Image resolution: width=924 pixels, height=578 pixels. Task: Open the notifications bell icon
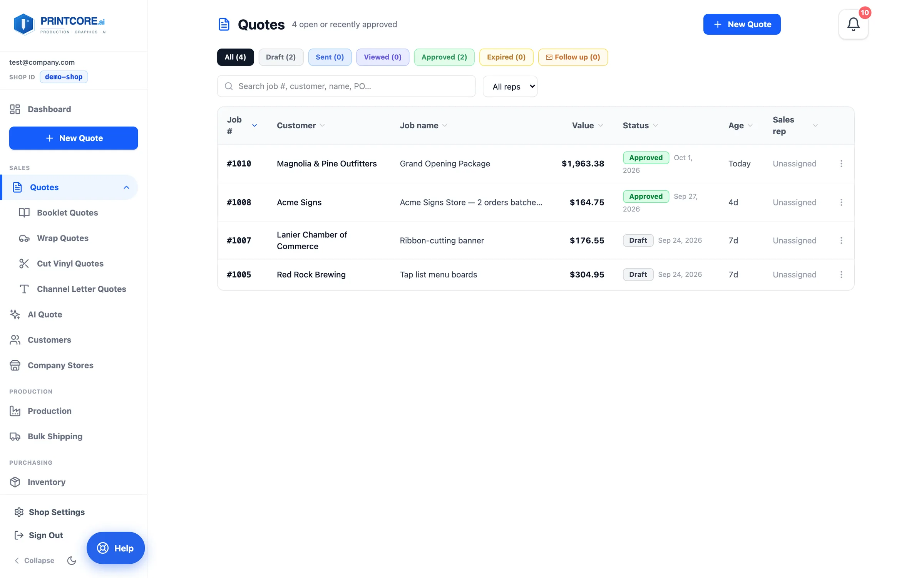point(853,24)
